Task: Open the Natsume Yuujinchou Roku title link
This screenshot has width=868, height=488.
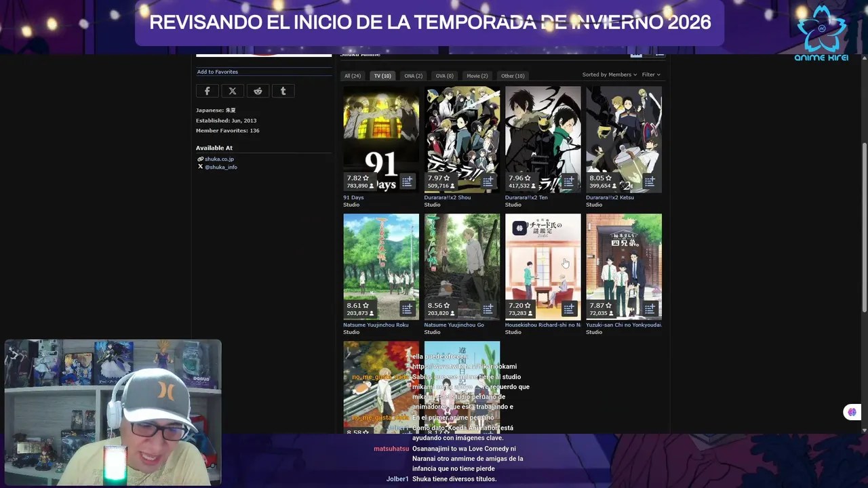Action: pos(376,325)
